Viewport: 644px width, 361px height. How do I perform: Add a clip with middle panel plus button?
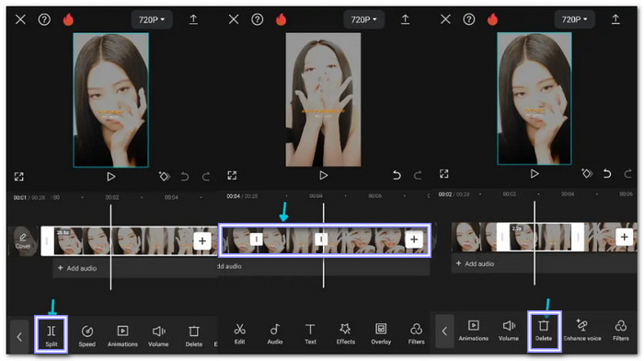click(414, 239)
